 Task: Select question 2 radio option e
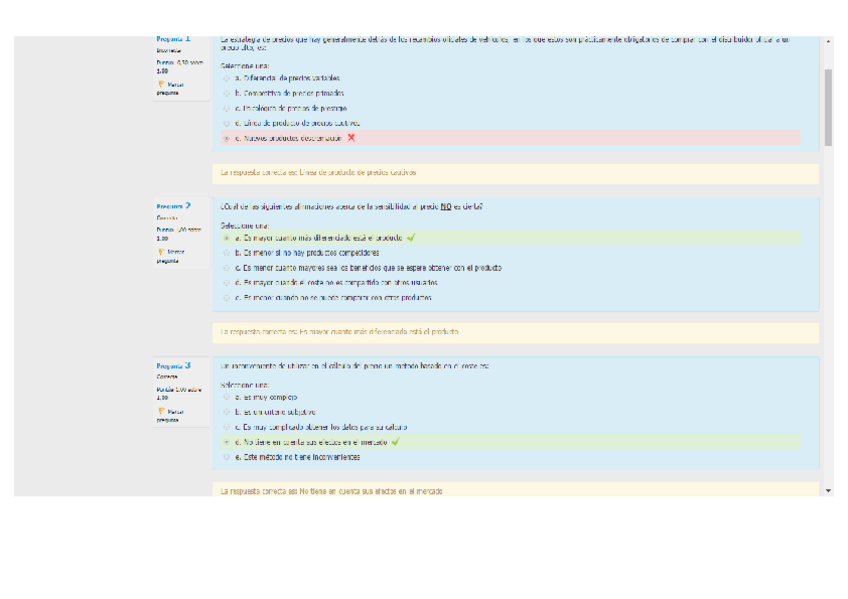tap(227, 297)
